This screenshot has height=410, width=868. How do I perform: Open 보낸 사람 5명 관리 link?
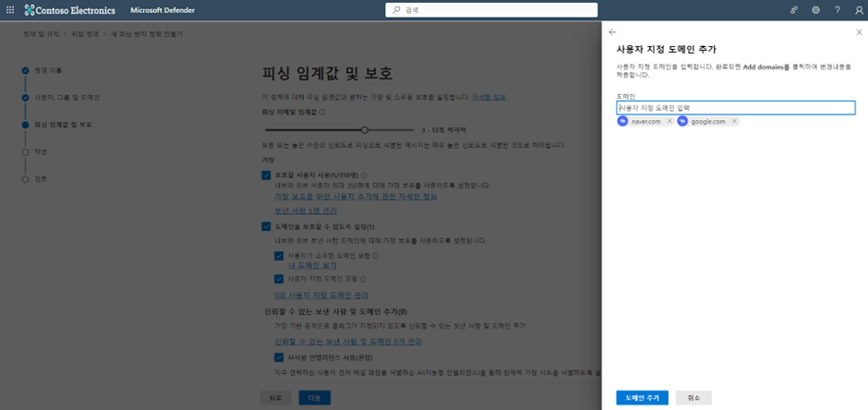point(307,211)
